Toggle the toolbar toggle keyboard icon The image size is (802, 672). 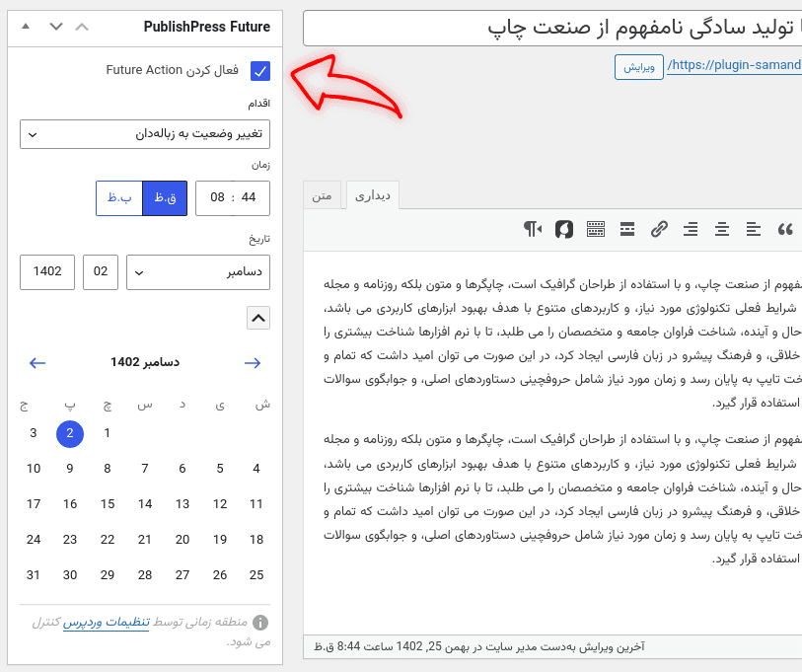coord(596,229)
